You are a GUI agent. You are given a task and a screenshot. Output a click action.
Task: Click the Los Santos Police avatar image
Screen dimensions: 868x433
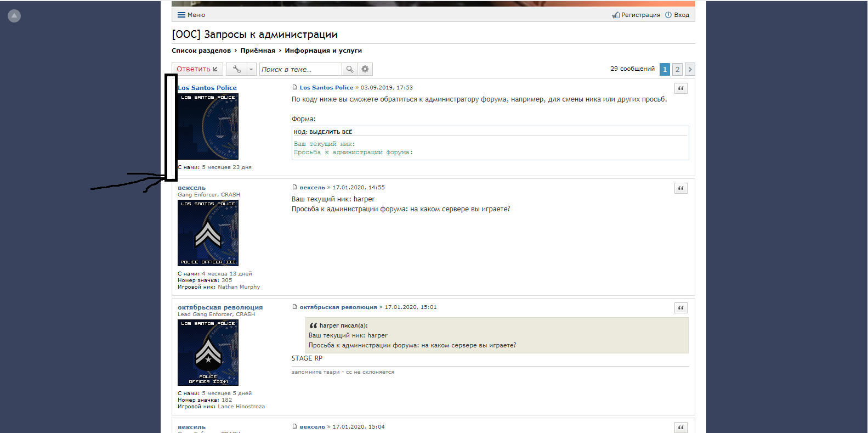coord(208,127)
